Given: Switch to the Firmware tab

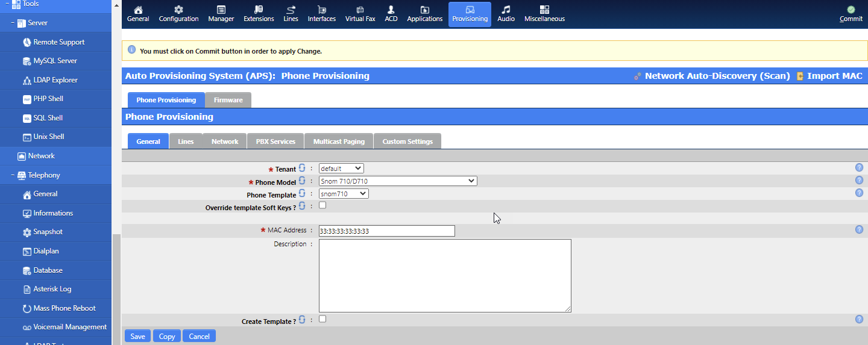Looking at the screenshot, I should click(228, 100).
